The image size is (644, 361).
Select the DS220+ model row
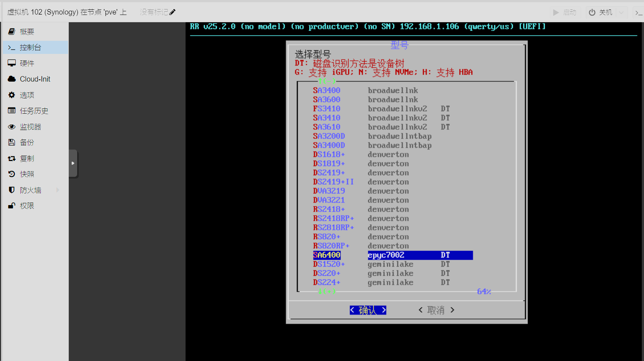pos(393,273)
